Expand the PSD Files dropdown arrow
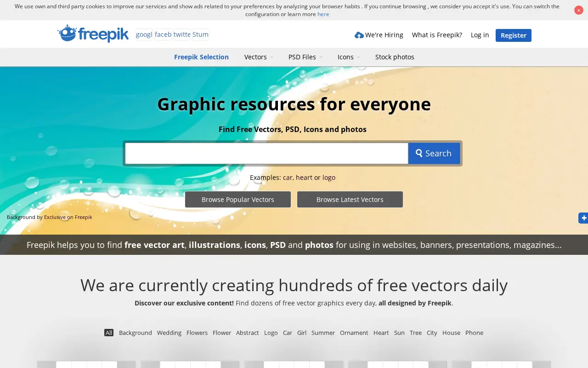588x368 pixels. pyautogui.click(x=321, y=57)
